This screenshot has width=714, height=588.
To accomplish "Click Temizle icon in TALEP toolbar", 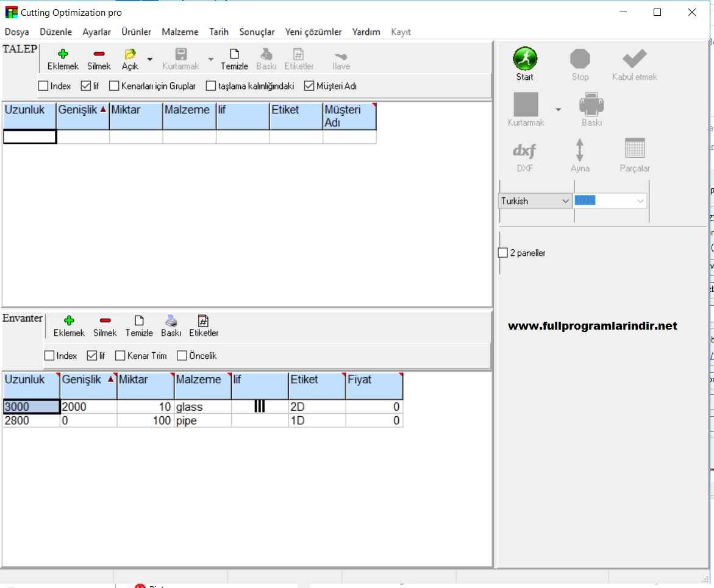I will (x=234, y=55).
